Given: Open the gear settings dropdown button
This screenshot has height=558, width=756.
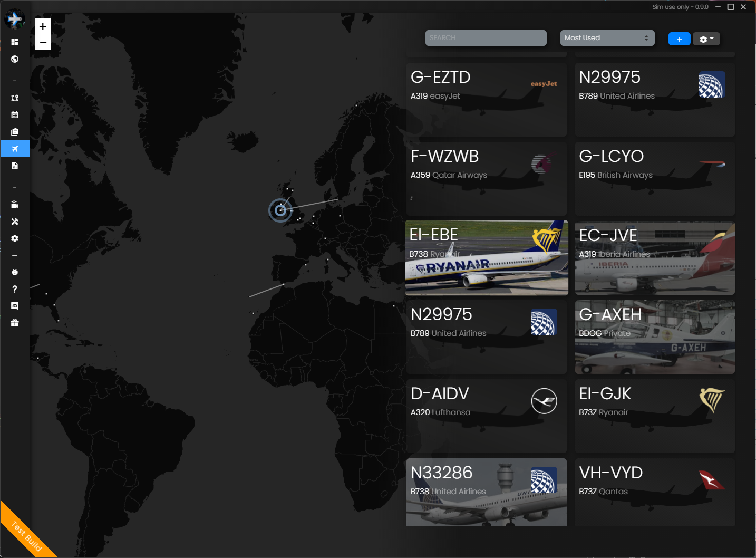Looking at the screenshot, I should coord(706,39).
